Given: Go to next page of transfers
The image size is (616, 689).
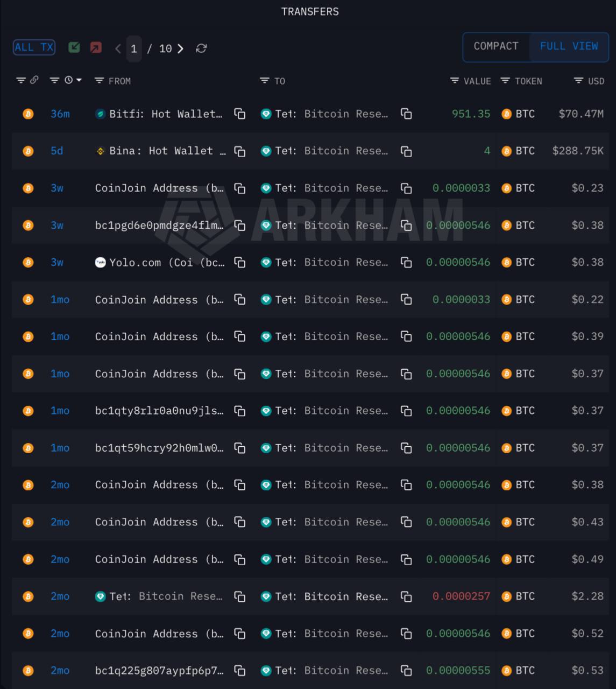Looking at the screenshot, I should 181,48.
